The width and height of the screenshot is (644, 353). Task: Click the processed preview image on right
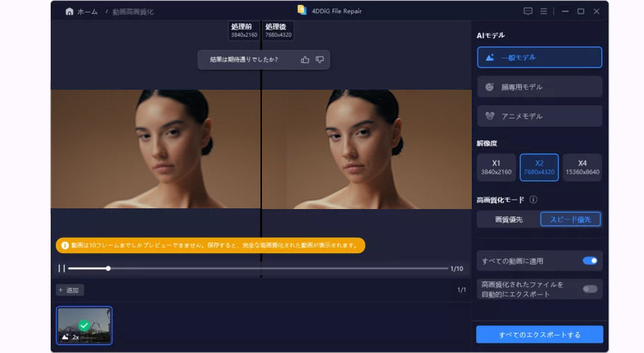pos(367,149)
